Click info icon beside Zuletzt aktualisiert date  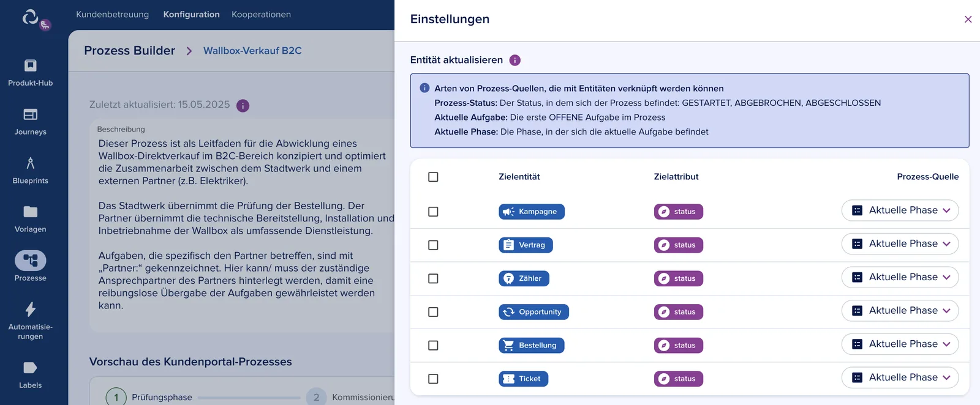click(243, 106)
